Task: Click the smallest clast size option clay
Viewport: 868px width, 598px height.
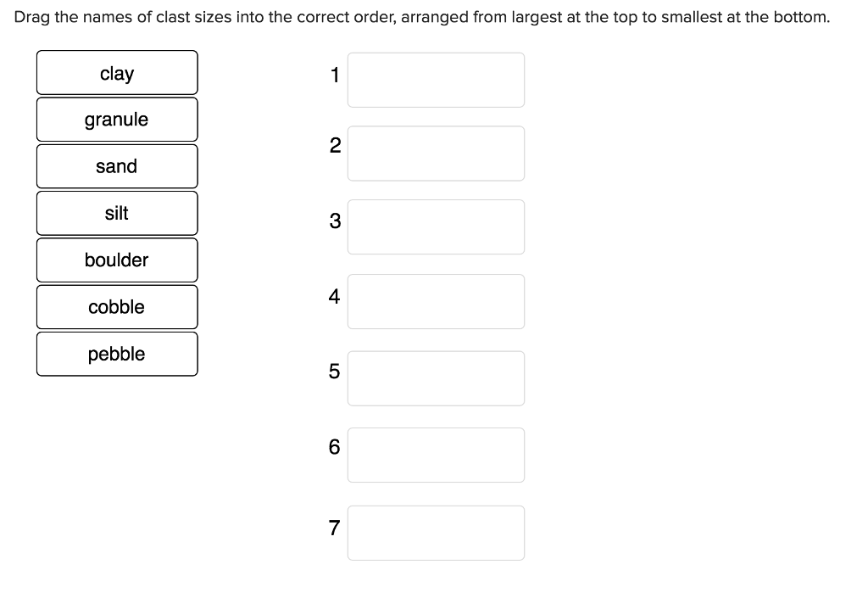Action: point(117,73)
